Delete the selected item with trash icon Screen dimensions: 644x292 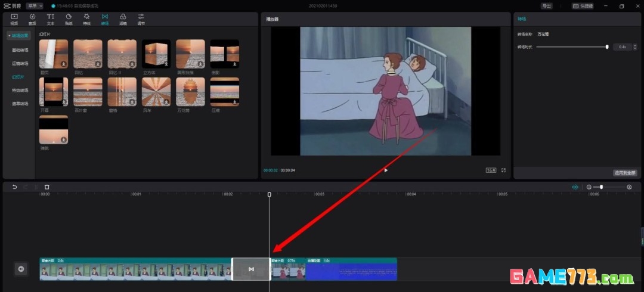tap(47, 187)
